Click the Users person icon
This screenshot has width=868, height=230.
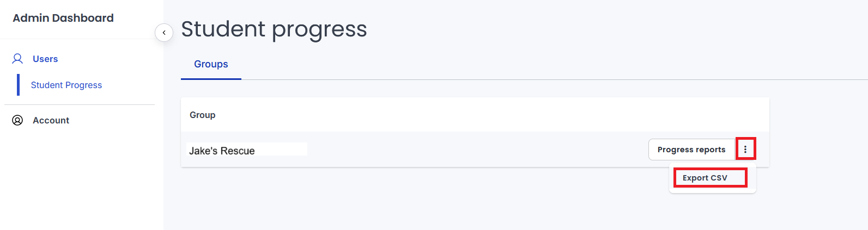17,59
